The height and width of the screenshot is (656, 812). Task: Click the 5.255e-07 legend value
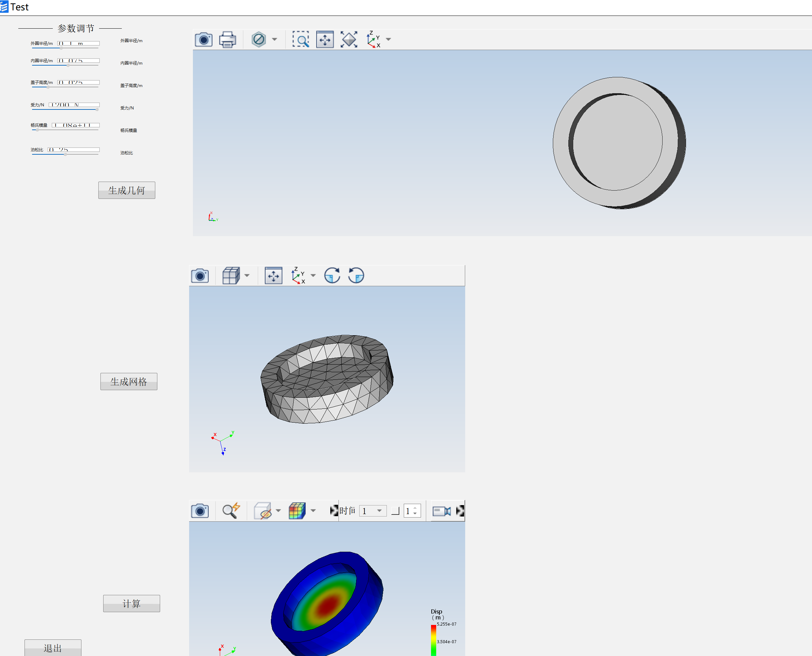pyautogui.click(x=447, y=624)
